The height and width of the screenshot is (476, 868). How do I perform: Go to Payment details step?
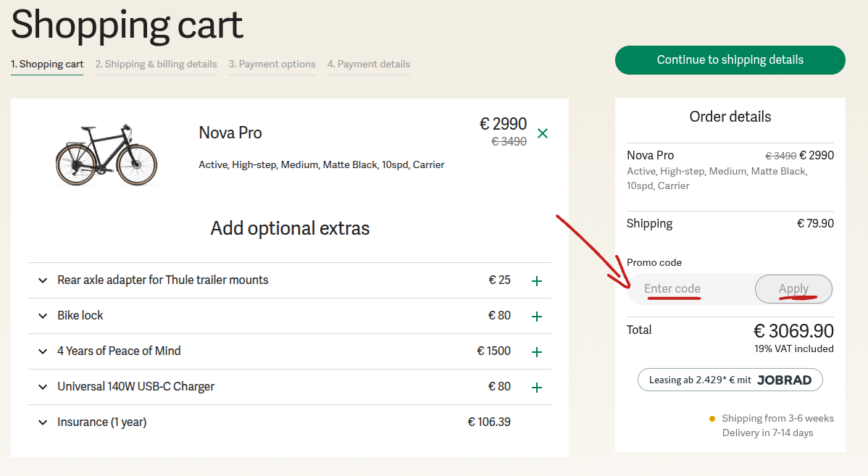(x=369, y=64)
